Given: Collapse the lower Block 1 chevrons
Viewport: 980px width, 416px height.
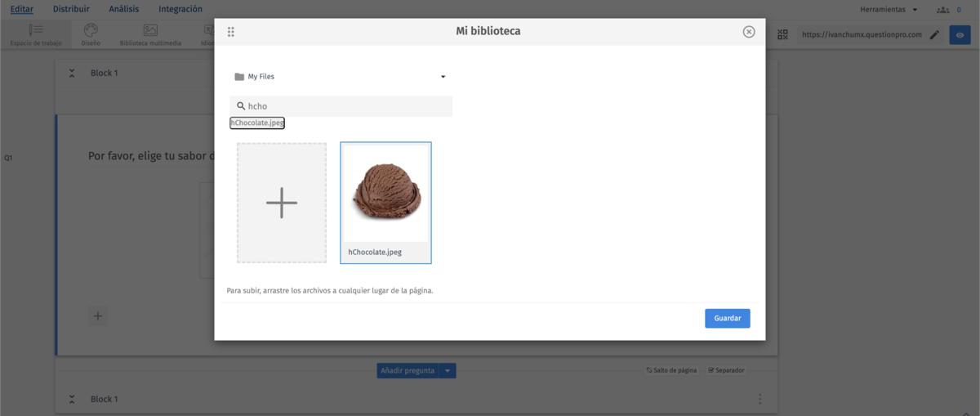Looking at the screenshot, I should 72,399.
